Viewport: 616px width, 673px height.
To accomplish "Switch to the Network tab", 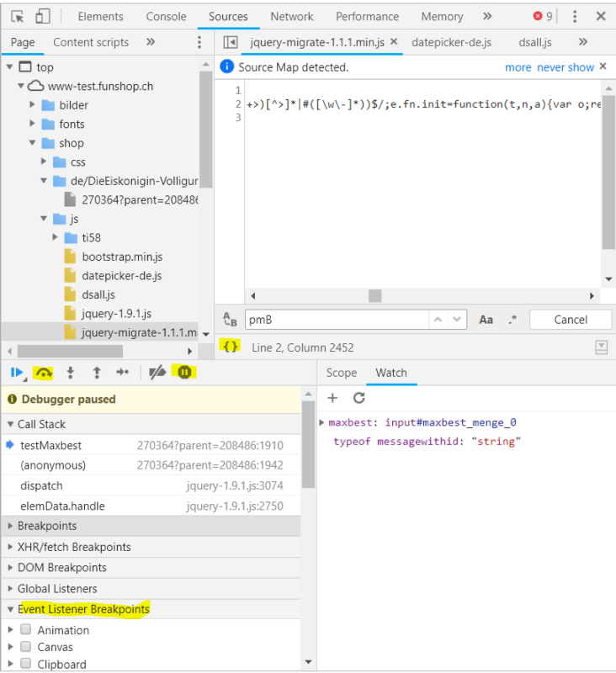I will (291, 16).
